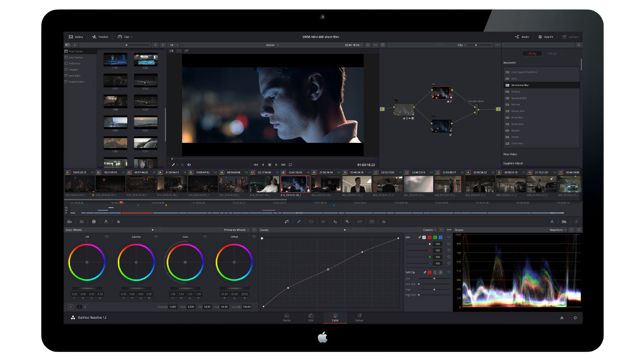Image resolution: width=644 pixels, height=362 pixels.
Task: Reset the Lift color wheel
Action: [107, 237]
